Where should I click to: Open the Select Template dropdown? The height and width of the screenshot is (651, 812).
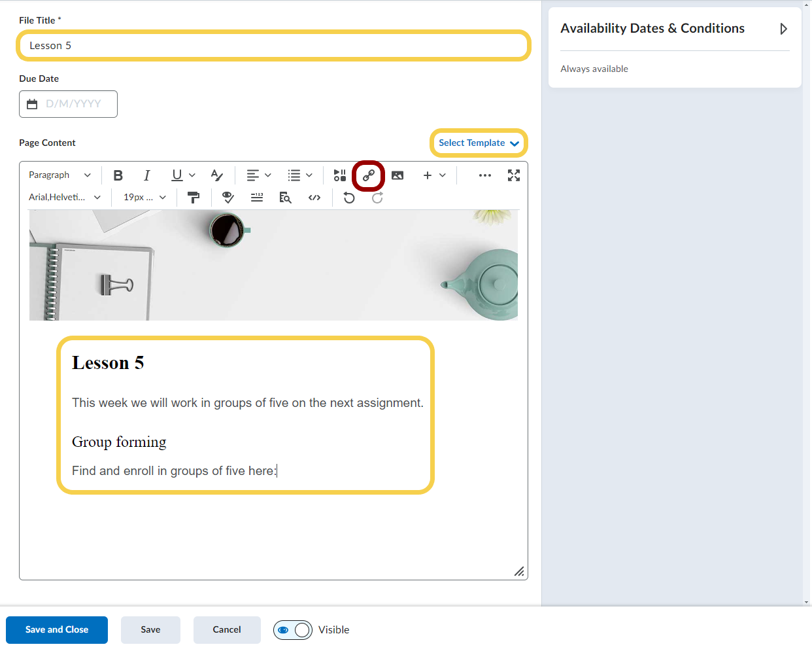click(x=479, y=143)
